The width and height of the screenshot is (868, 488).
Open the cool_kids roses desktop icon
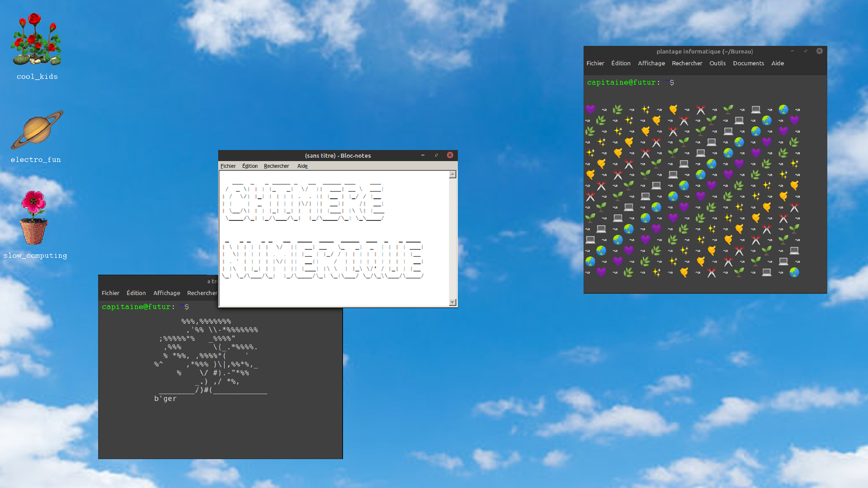pyautogui.click(x=37, y=41)
